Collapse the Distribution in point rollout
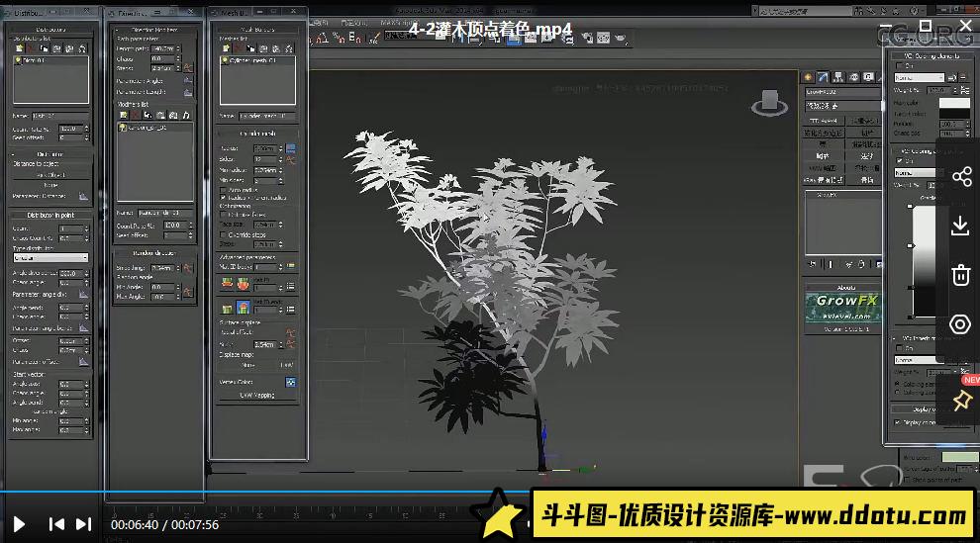The width and height of the screenshot is (980, 543). [50, 215]
